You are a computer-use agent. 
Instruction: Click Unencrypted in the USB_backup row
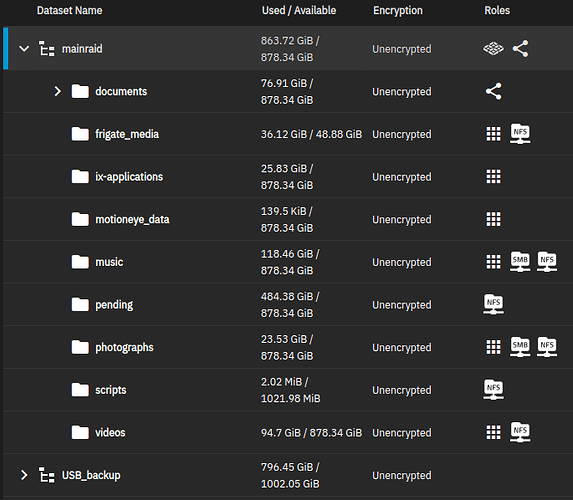[x=402, y=476]
